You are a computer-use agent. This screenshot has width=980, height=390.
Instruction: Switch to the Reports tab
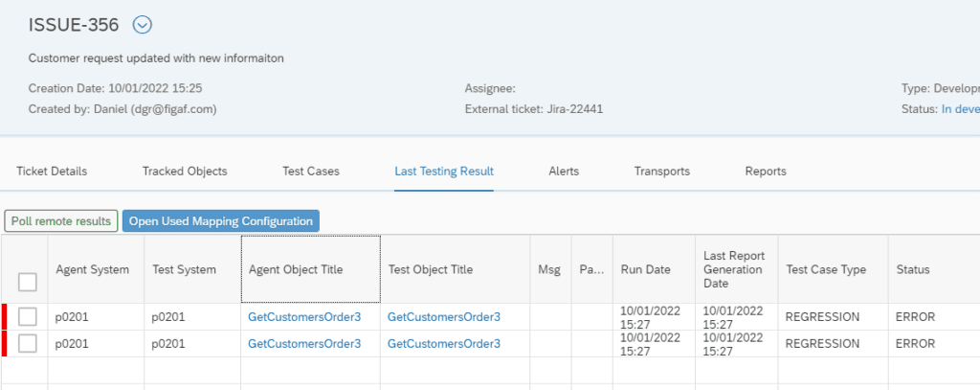click(x=766, y=171)
